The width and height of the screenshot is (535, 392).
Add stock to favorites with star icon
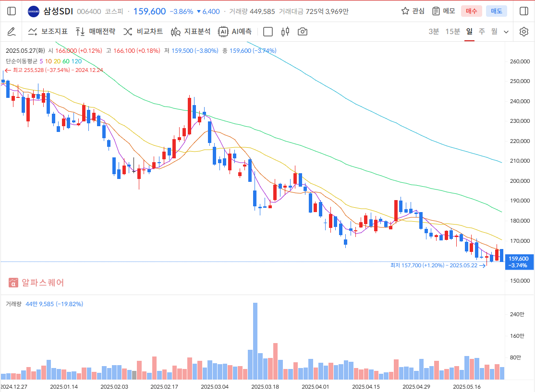[405, 11]
